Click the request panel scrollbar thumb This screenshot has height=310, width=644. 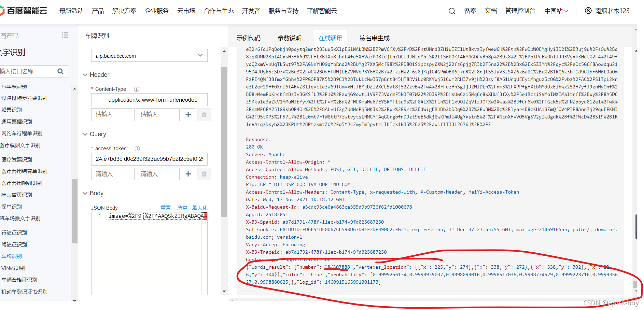(224, 142)
